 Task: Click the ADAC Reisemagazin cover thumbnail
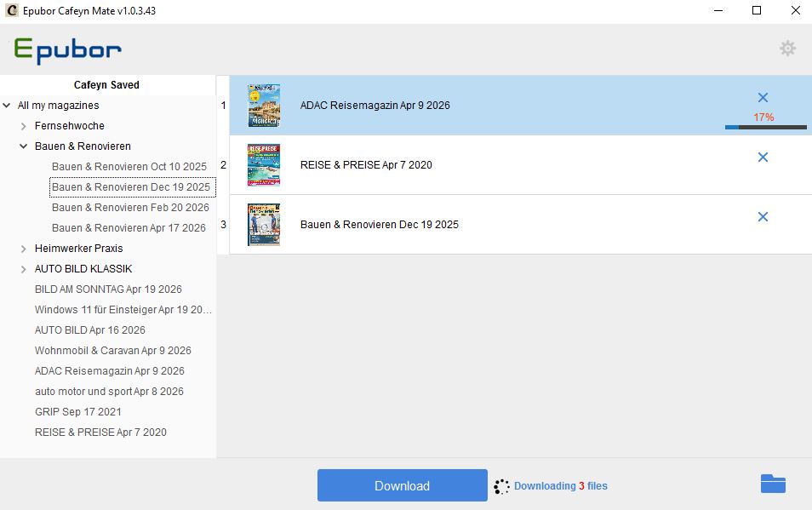point(264,106)
